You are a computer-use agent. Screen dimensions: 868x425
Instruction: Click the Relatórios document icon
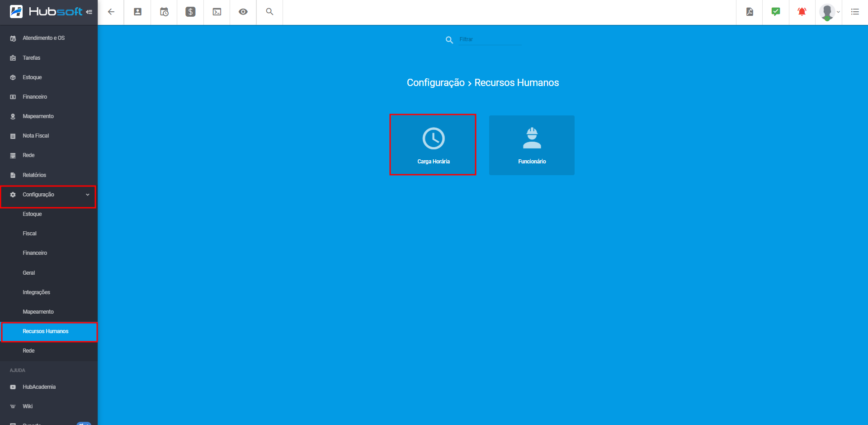tap(13, 175)
